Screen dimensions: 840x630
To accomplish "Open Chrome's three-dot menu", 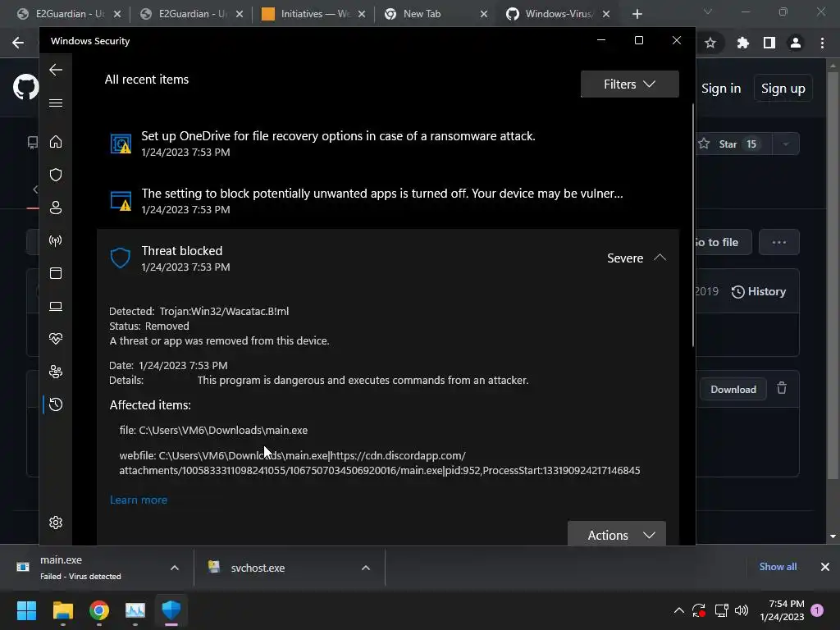I will pos(822,43).
